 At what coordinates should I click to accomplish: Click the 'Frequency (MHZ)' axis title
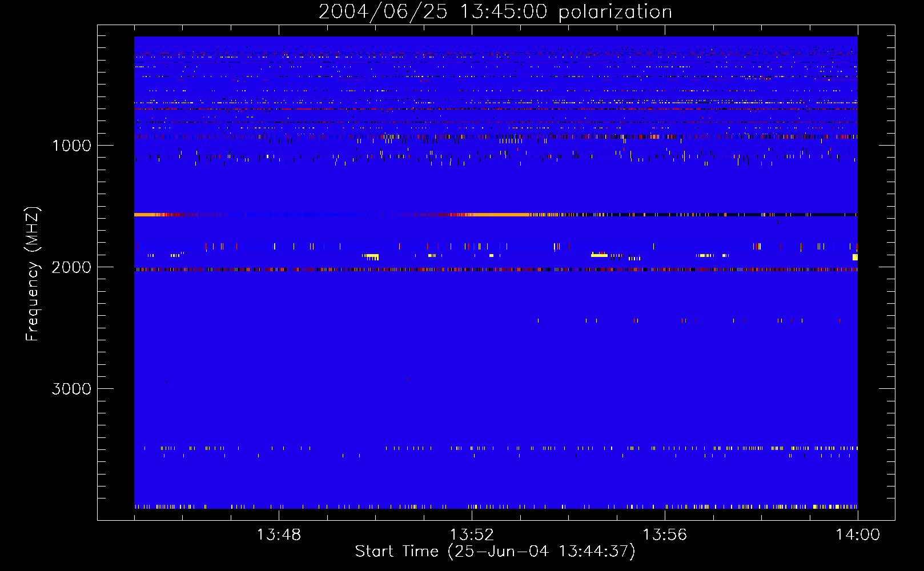click(x=33, y=274)
